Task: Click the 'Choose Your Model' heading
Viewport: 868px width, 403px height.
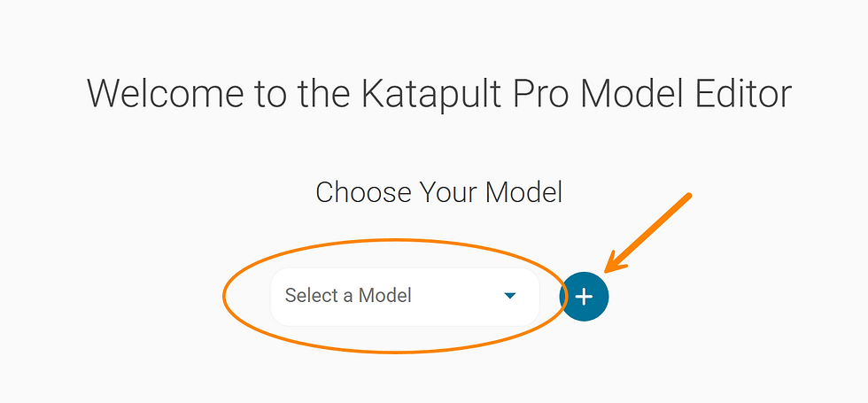Action: (x=439, y=193)
